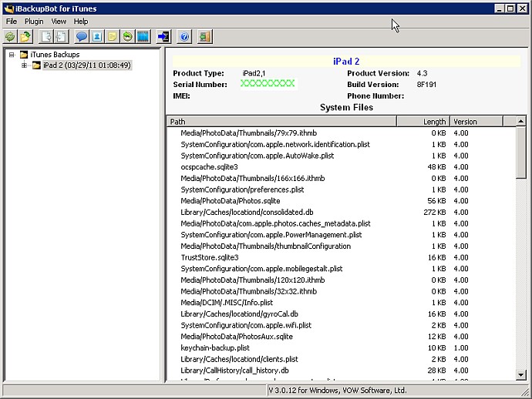Click the vertical scrollbar thumb
Screen dimensions: 532x399
click(x=520, y=153)
